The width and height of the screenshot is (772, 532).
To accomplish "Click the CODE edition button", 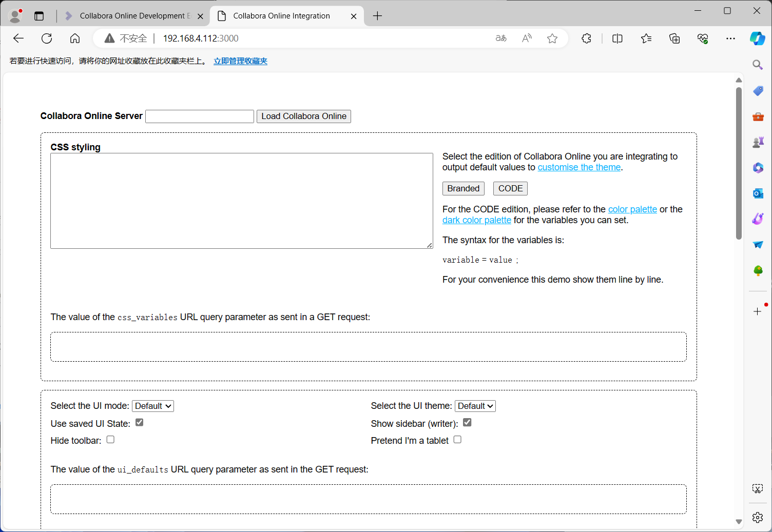I will click(x=510, y=189).
